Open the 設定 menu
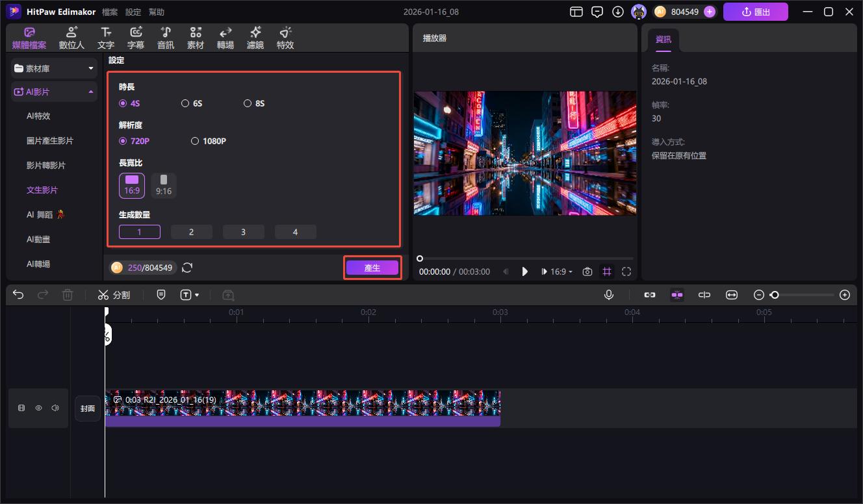Image resolution: width=863 pixels, height=504 pixels. point(133,12)
